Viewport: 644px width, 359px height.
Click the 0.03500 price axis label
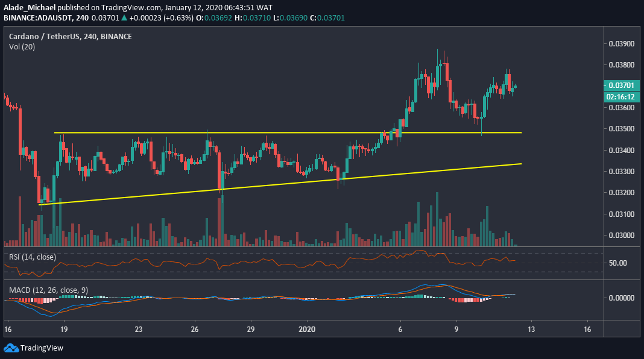tap(620, 128)
